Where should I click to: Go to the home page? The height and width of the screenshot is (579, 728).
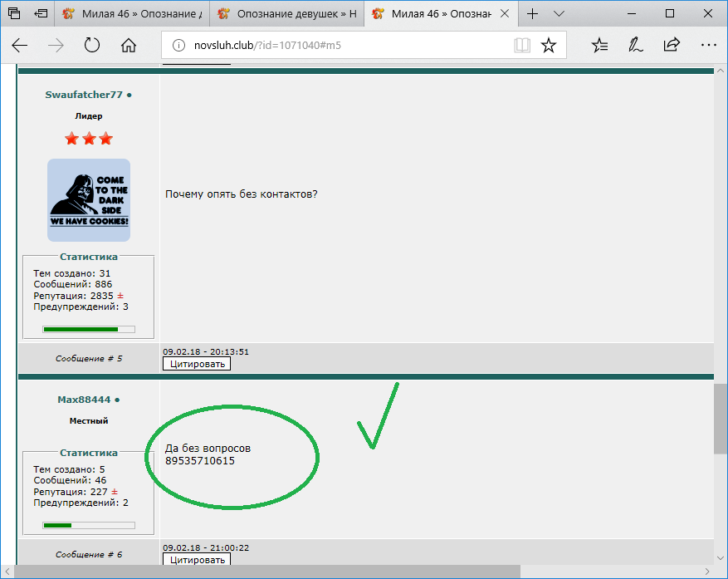(129, 46)
